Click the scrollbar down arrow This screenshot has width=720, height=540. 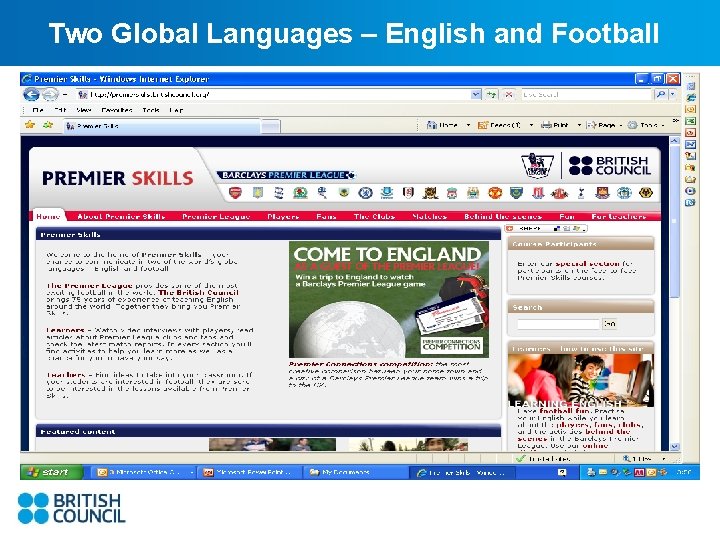pos(674,446)
